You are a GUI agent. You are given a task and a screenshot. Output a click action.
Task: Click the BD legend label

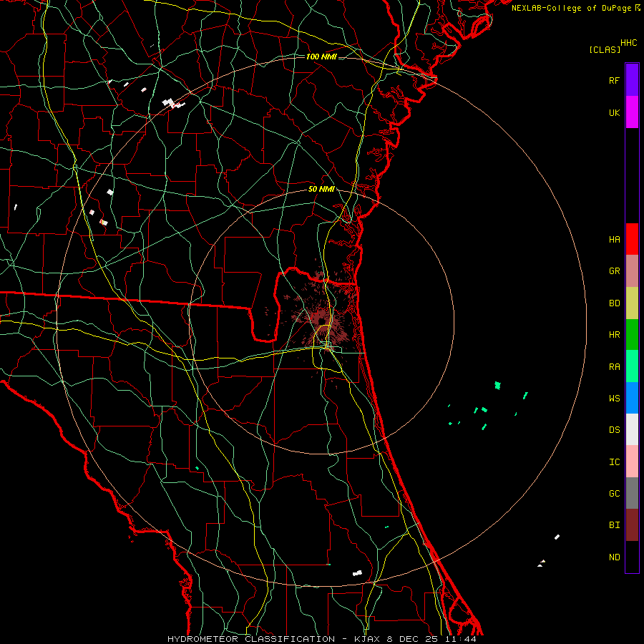614,303
